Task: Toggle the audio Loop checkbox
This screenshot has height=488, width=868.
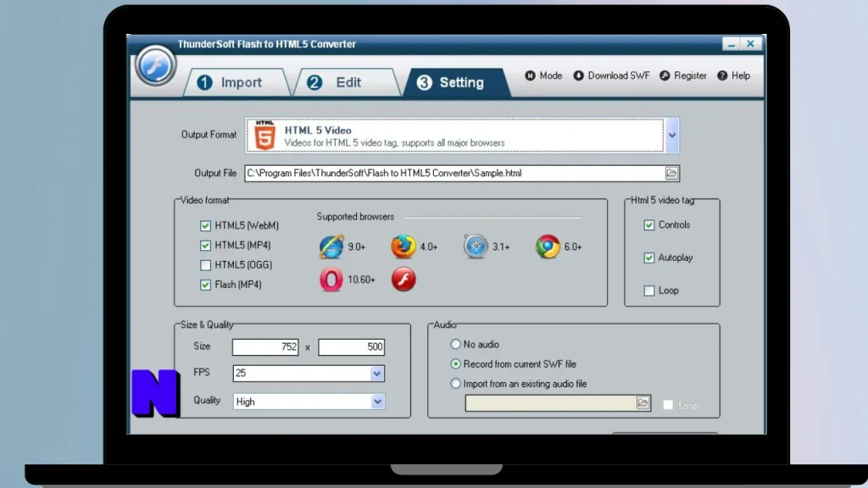Action: 668,405
